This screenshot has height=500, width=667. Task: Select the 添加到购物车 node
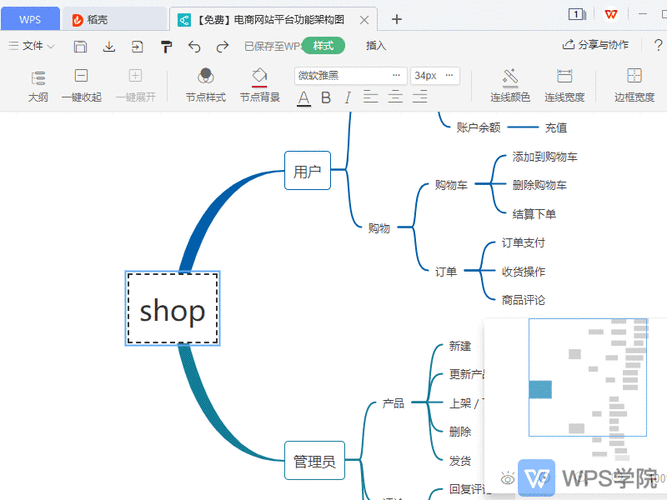coord(544,157)
